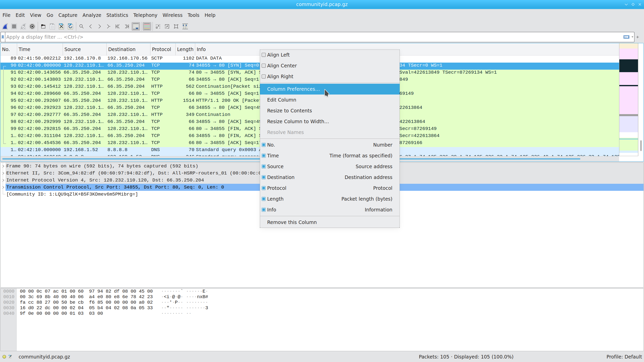
Task: Open the Find a packet magnifier
Action: pyautogui.click(x=82, y=26)
